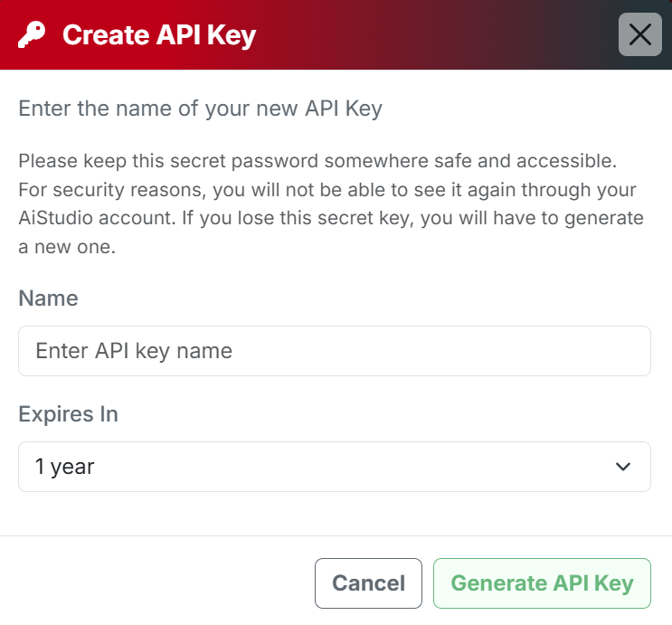This screenshot has width=672, height=625.
Task: Click "Enter the name of your new API Key" text
Action: [200, 109]
